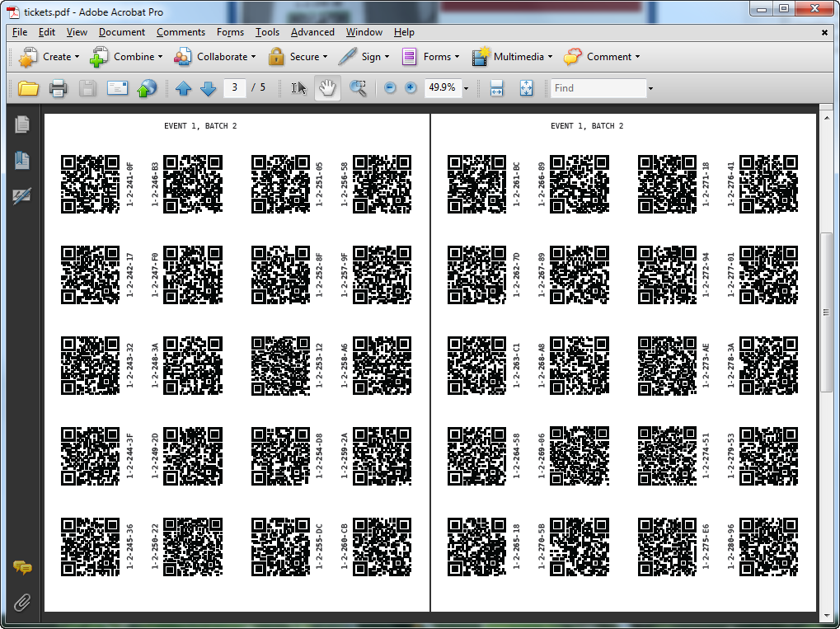The image size is (840, 629).
Task: Open the Find options dropdown arrow
Action: click(650, 88)
